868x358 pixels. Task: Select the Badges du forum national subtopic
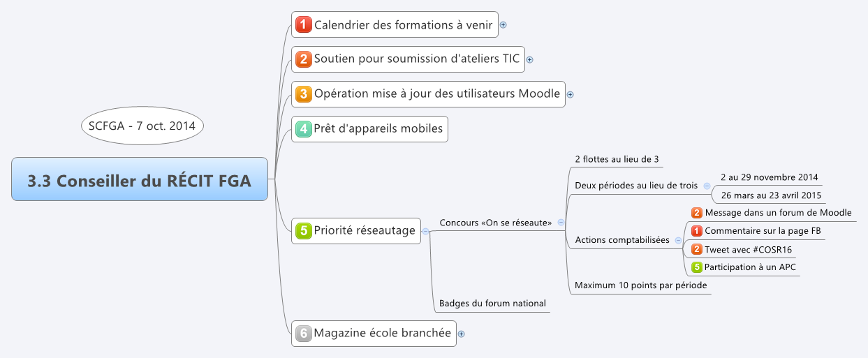click(492, 304)
